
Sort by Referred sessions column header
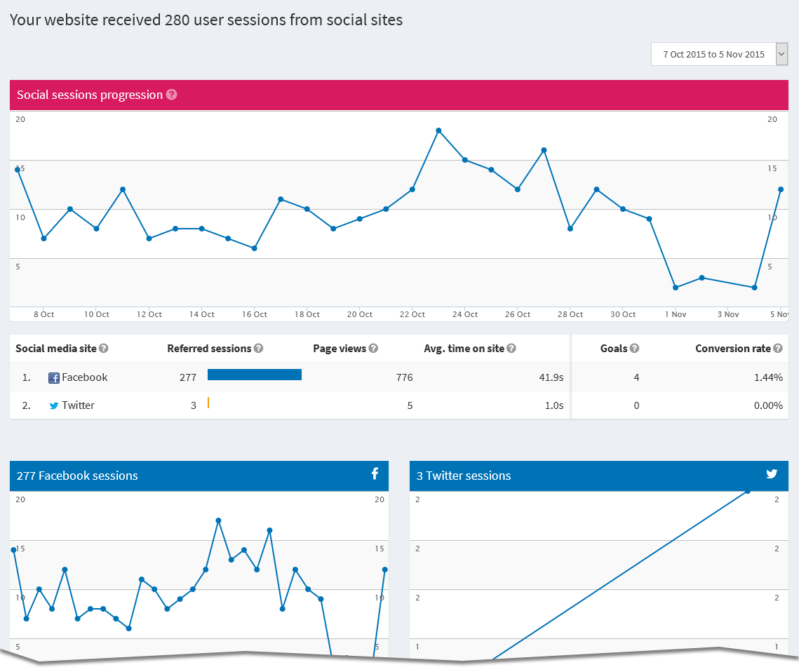[209, 349]
